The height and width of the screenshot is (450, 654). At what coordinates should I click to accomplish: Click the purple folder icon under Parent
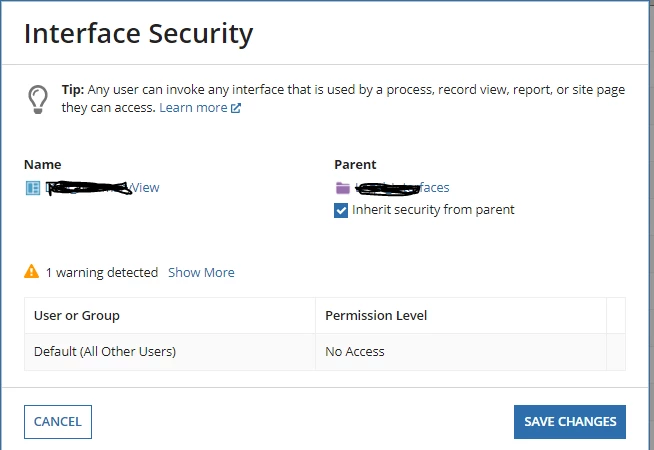tap(343, 188)
